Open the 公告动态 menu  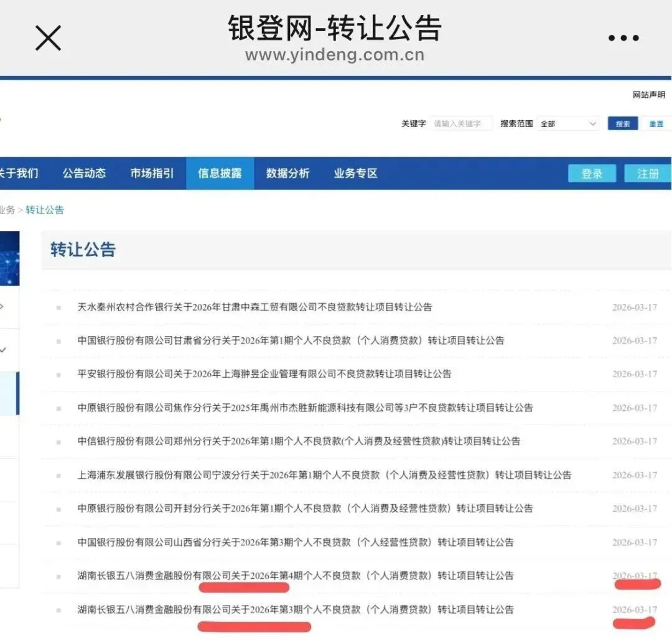tap(84, 174)
